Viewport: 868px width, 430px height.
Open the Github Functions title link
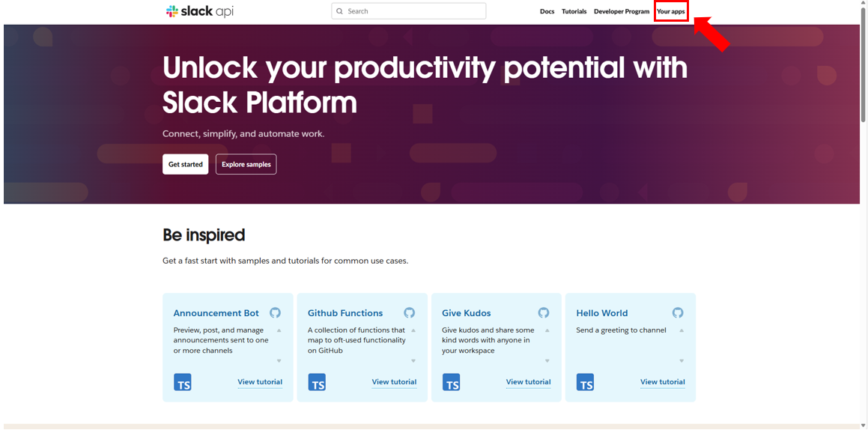[345, 313]
